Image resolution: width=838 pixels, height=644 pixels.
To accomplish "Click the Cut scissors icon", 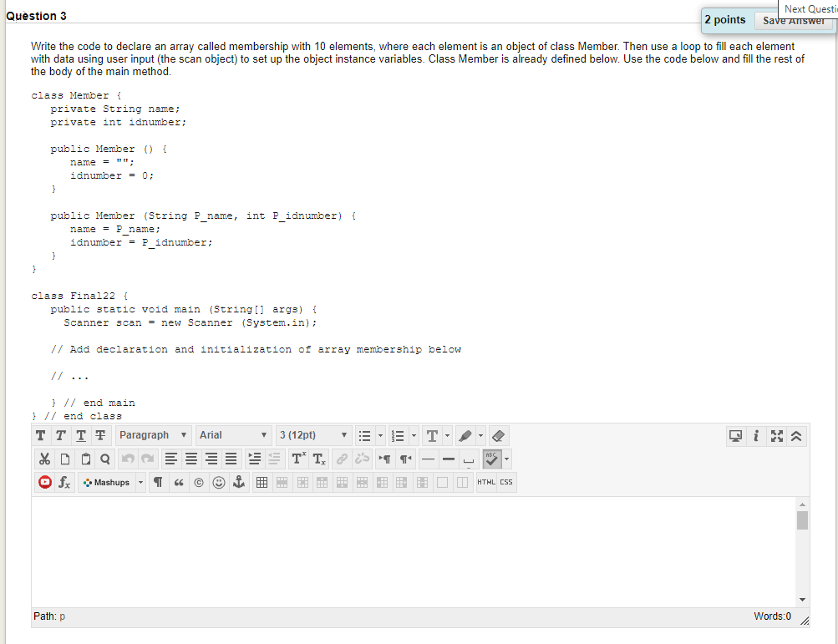I will point(44,459).
